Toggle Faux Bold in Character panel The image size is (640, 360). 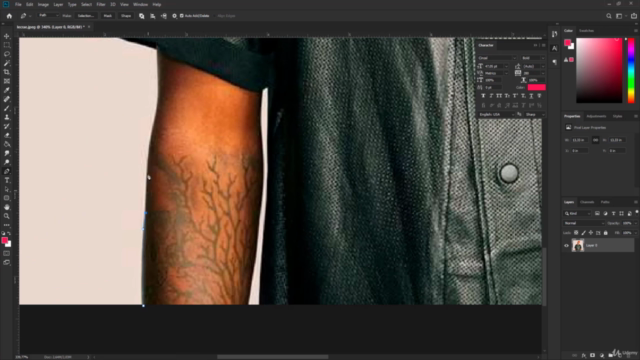(483, 96)
